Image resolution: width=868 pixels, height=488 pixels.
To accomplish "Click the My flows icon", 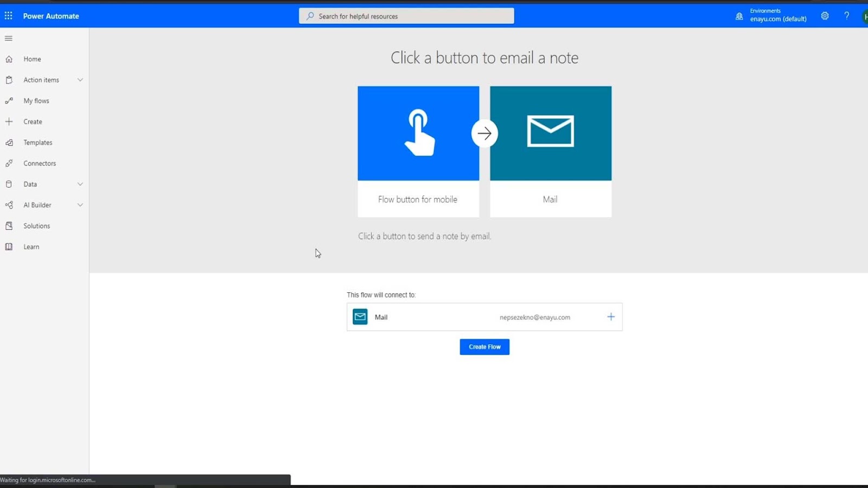I will [x=9, y=101].
